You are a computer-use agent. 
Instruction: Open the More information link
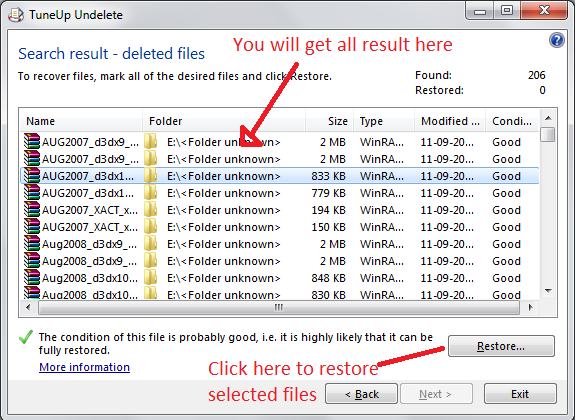click(x=84, y=367)
